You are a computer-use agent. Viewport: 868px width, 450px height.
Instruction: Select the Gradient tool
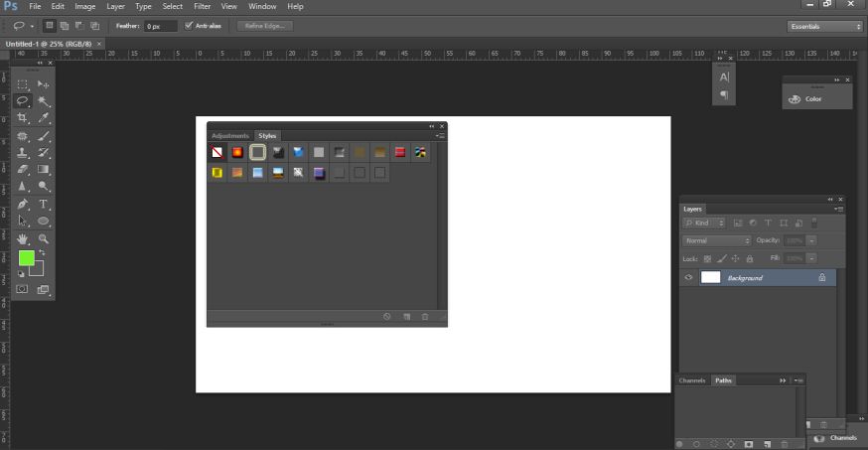click(43, 170)
